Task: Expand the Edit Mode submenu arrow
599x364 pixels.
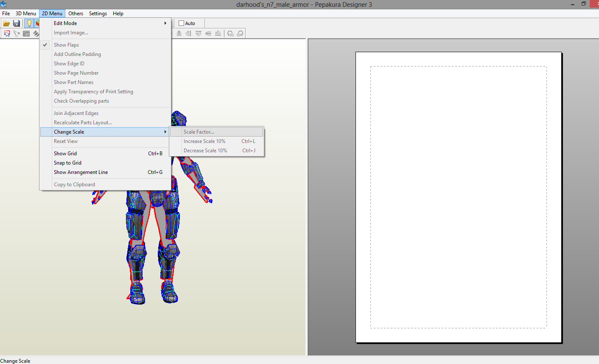Action: 165,23
